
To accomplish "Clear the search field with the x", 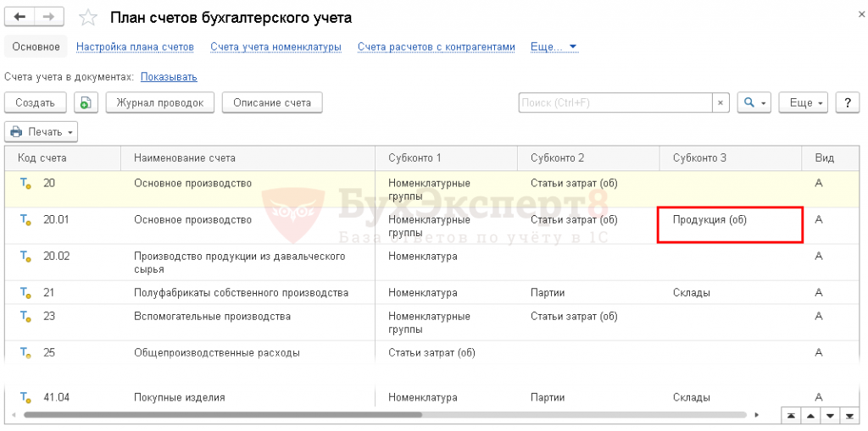I will (721, 103).
